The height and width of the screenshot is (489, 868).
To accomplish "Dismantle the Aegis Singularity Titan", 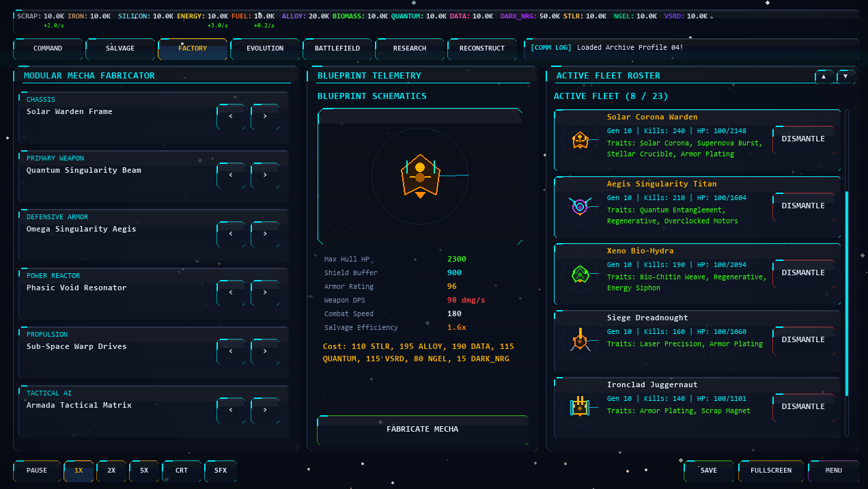I will coord(803,206).
